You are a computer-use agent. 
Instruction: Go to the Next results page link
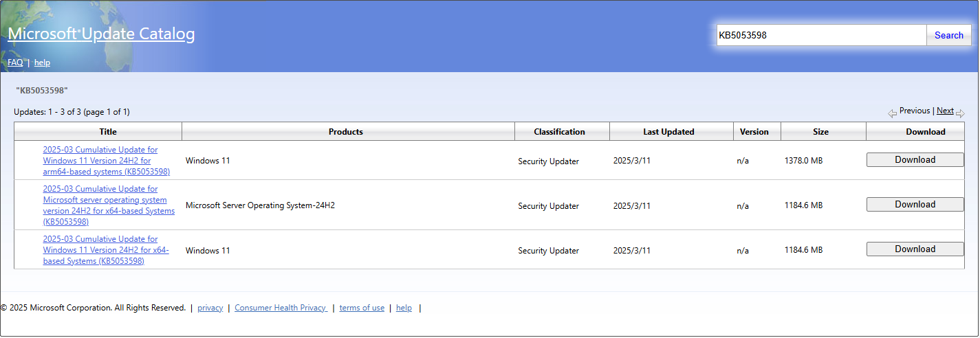tap(945, 111)
